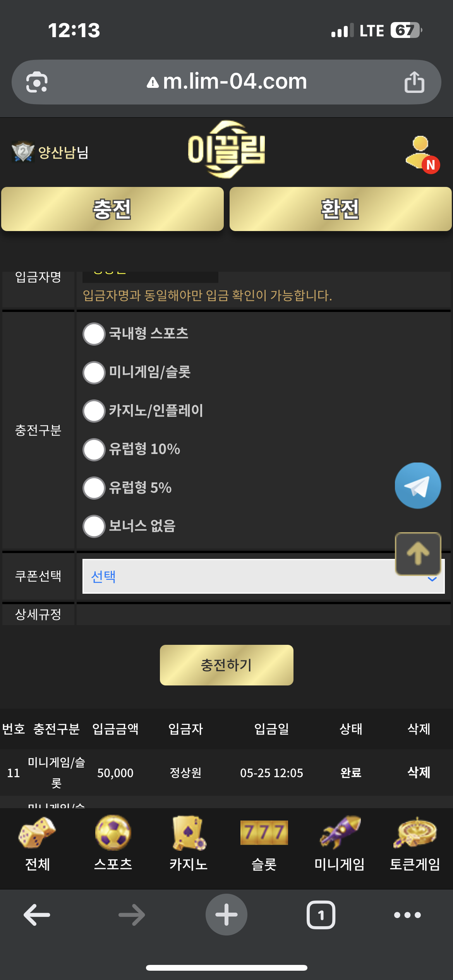Click 삭제 for deposit entry 11

click(419, 773)
